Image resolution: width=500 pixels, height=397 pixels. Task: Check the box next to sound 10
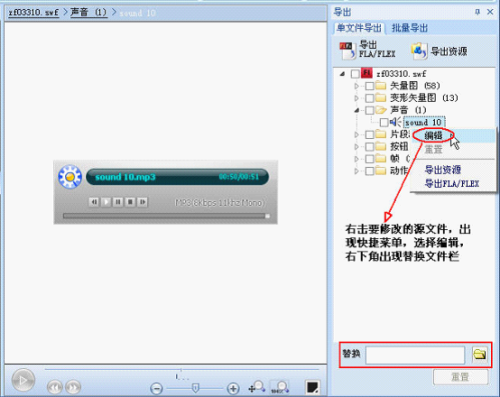(384, 122)
